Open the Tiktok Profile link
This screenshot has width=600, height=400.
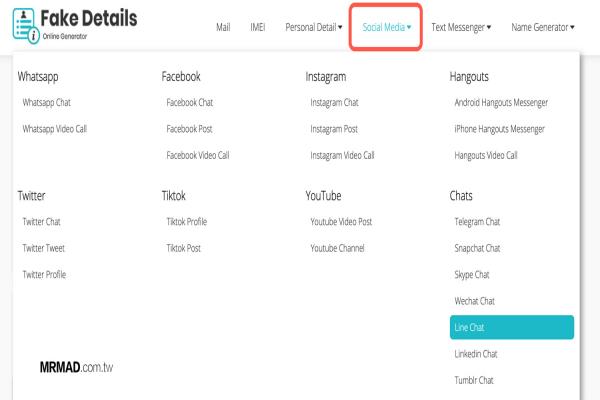click(x=187, y=222)
